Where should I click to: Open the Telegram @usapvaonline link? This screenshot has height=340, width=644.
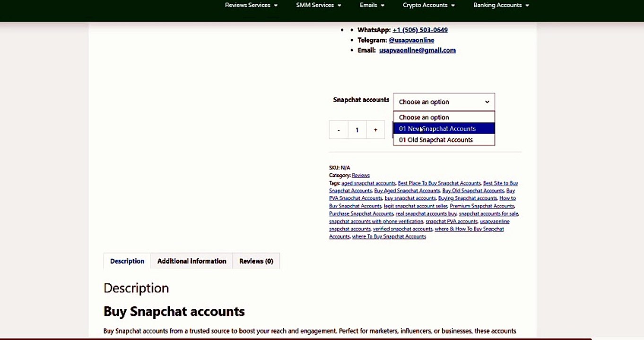coord(411,40)
